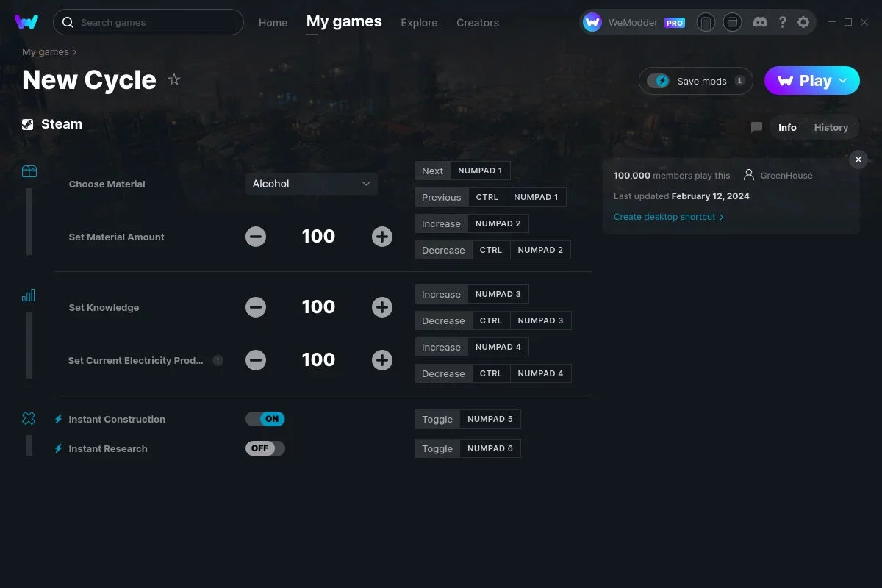Image resolution: width=882 pixels, height=588 pixels.
Task: Switch to the History tab
Action: tap(831, 127)
